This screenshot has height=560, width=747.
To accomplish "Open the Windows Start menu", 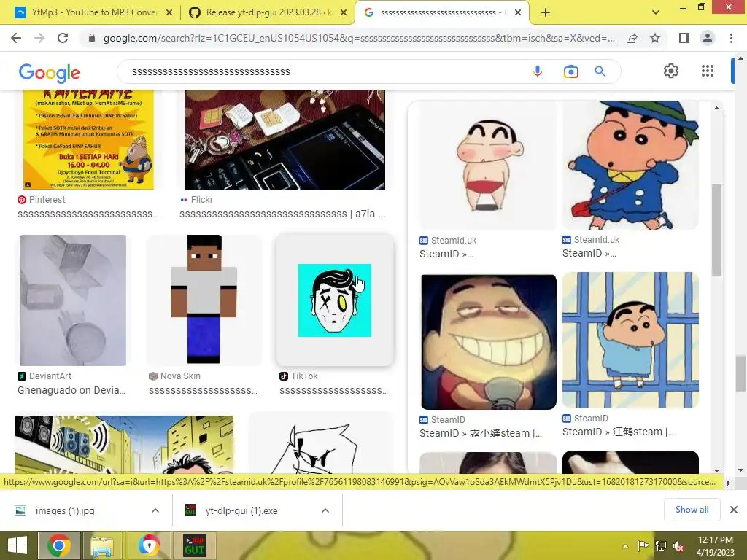I will click(18, 545).
